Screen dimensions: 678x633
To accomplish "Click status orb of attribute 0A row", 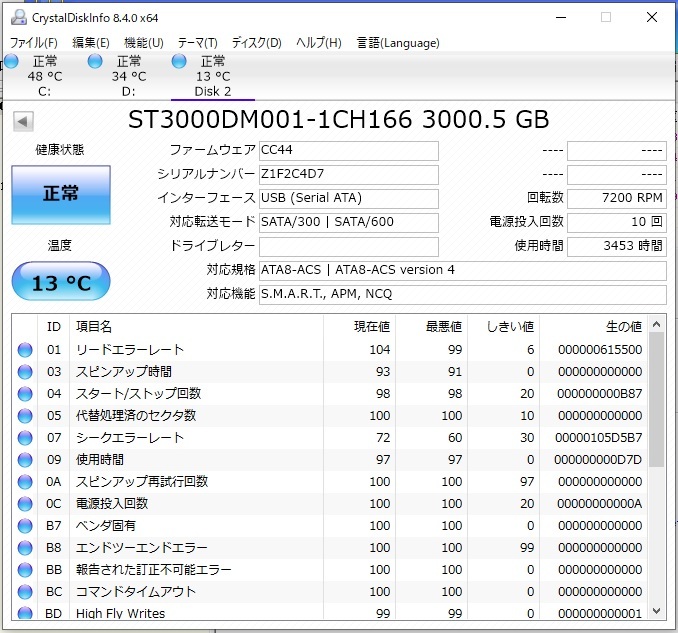I will (x=25, y=482).
